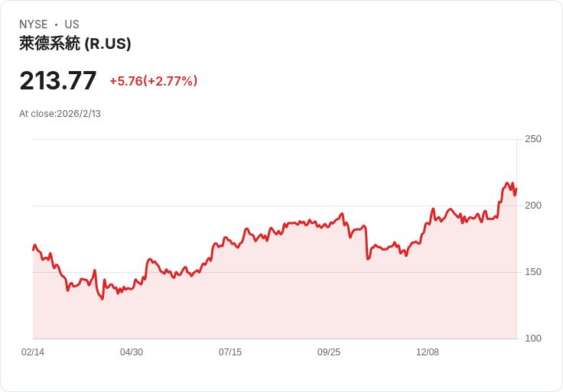Click the 150 y-axis label
This screenshot has width=563, height=392.
click(533, 272)
